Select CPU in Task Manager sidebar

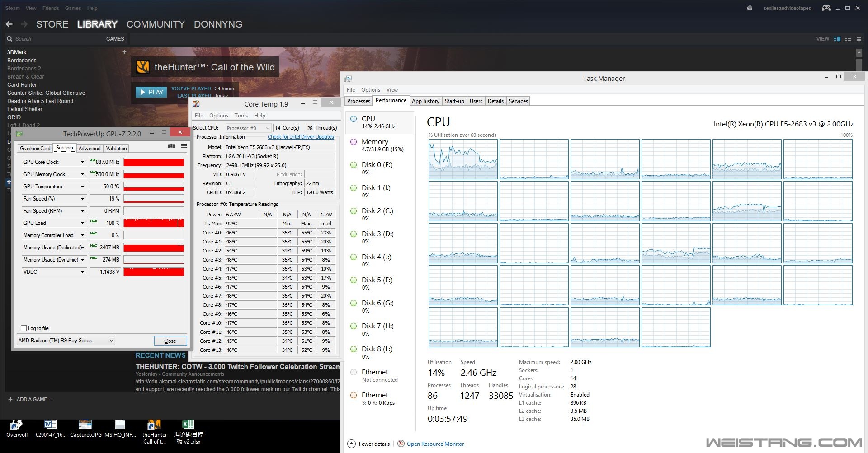point(380,122)
